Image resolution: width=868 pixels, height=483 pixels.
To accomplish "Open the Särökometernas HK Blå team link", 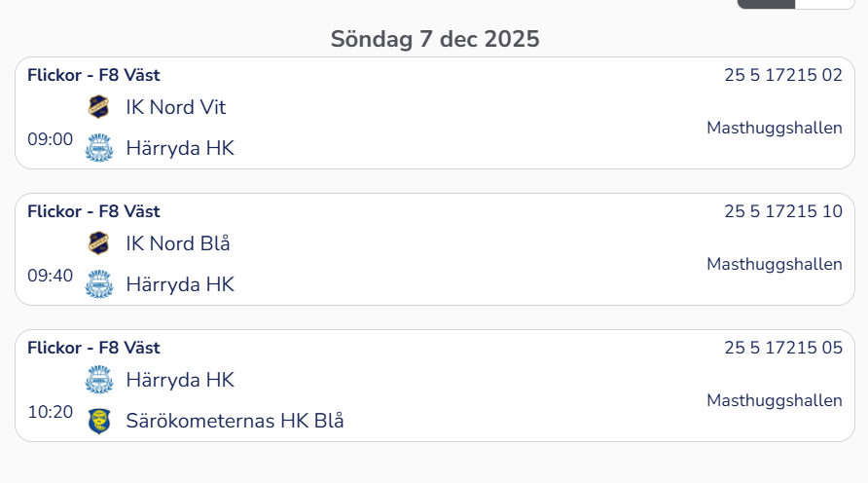I will click(x=235, y=421).
